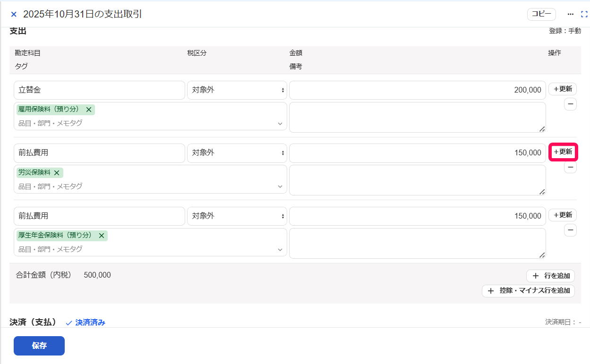The width and height of the screenshot is (590, 364).
Task: Click 150,000 amount in 労災保険料 row
Action: pyautogui.click(x=418, y=153)
